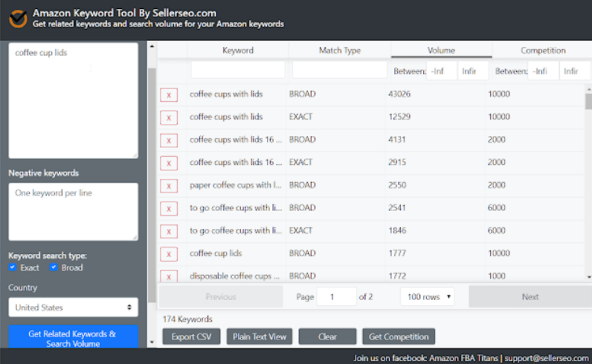Image resolution: width=592 pixels, height=364 pixels.
Task: Click the Competition maximum Infinity field
Action: [575, 71]
